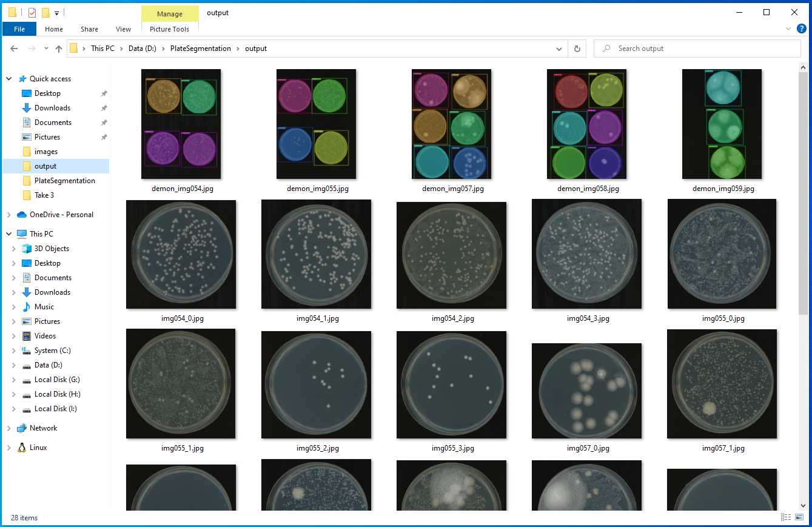Click This PC in address breadcrumb

point(102,49)
